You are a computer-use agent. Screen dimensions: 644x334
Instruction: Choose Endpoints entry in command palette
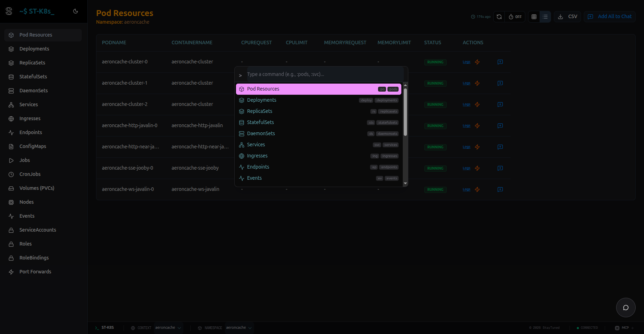click(x=319, y=167)
